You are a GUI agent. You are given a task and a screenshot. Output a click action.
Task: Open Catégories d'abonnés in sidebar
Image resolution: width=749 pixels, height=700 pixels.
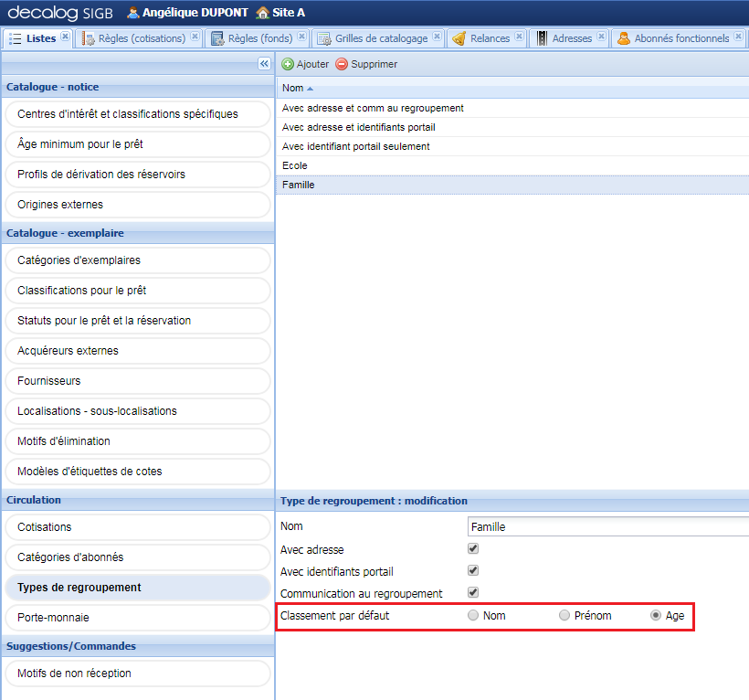pos(137,557)
